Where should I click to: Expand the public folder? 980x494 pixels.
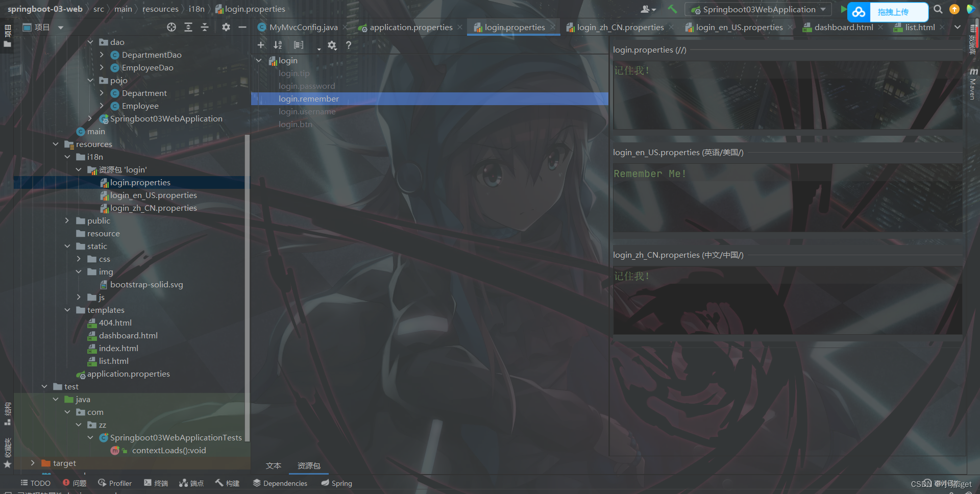tap(67, 220)
